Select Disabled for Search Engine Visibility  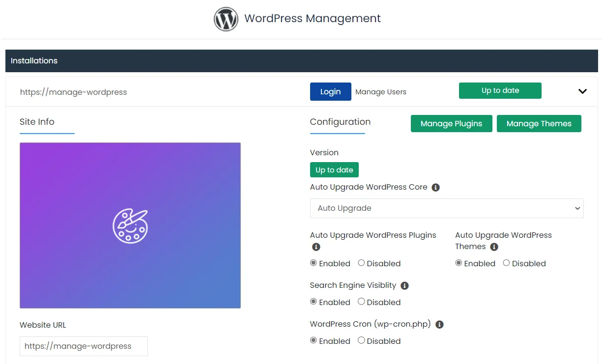pyautogui.click(x=361, y=302)
